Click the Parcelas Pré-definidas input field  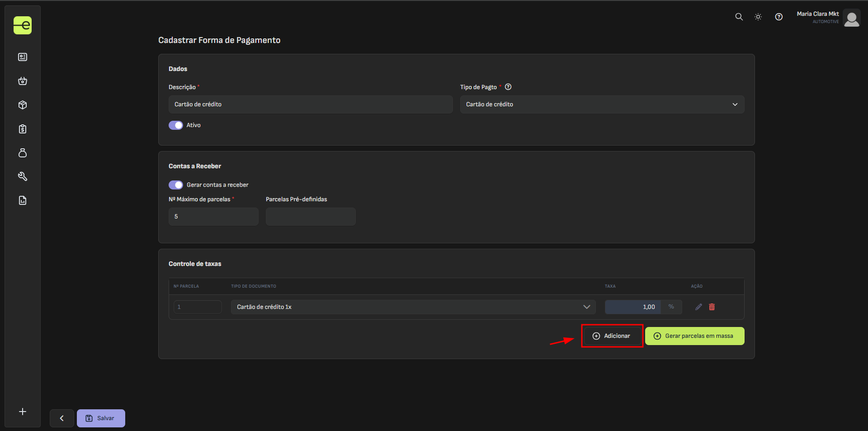point(311,217)
